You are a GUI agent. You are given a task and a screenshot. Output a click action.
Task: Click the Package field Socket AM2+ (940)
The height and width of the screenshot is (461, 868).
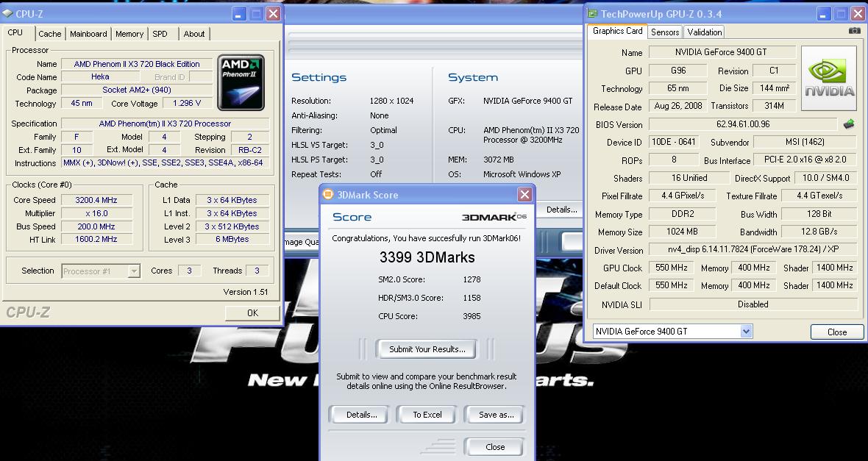137,90
